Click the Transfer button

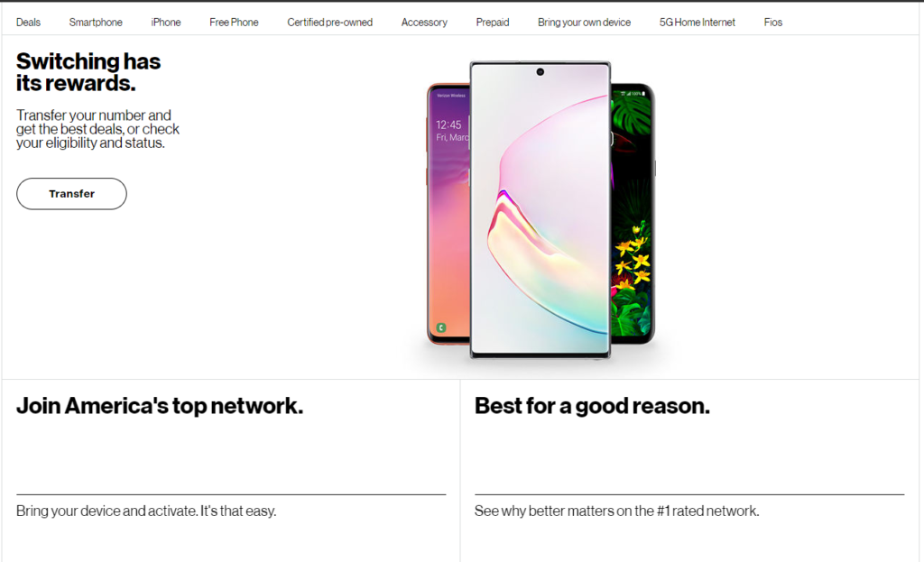[71, 193]
